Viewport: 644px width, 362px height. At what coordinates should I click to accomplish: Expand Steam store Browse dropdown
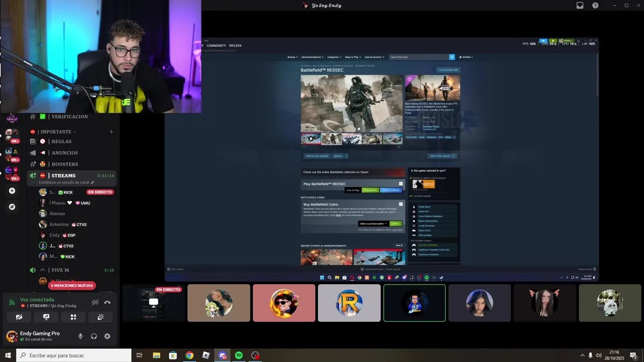pyautogui.click(x=293, y=57)
